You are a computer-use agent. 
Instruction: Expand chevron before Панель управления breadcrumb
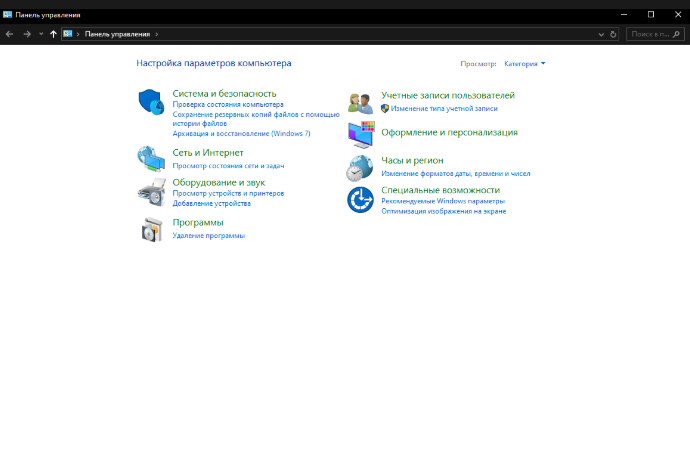[78, 34]
